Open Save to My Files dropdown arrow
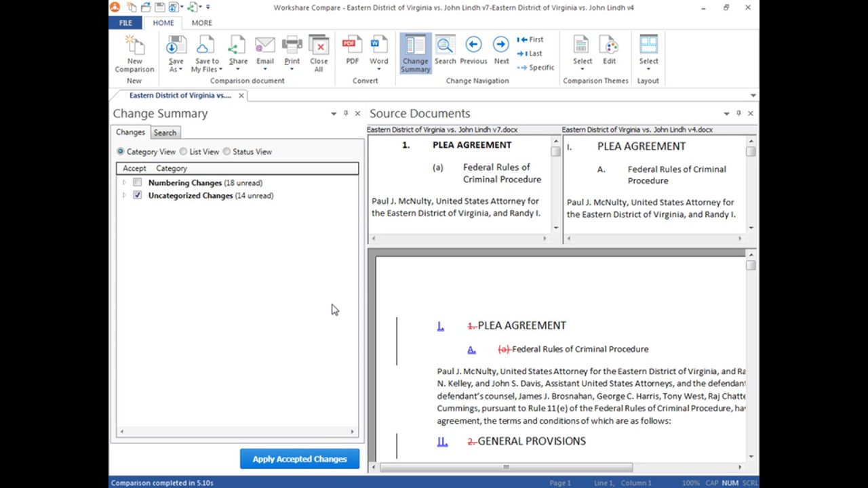This screenshot has width=868, height=488. (x=220, y=70)
